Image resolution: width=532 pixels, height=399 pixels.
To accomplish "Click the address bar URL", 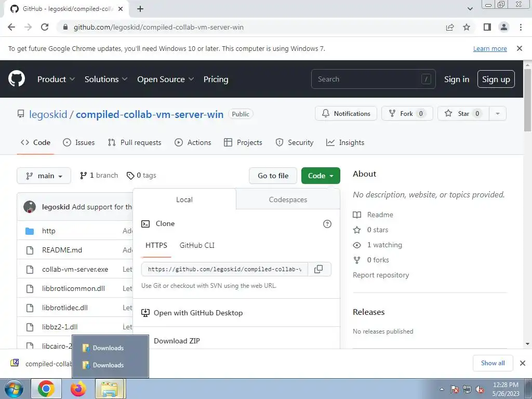I will (158, 27).
